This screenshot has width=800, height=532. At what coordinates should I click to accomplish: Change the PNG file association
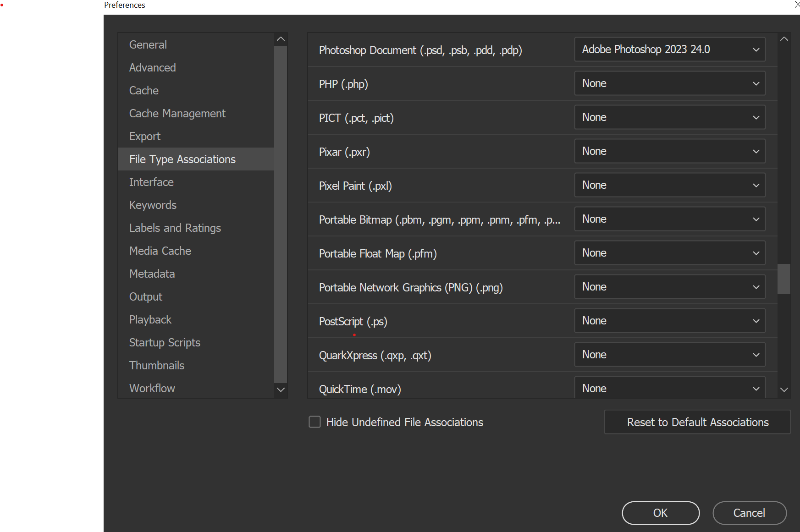(x=669, y=286)
